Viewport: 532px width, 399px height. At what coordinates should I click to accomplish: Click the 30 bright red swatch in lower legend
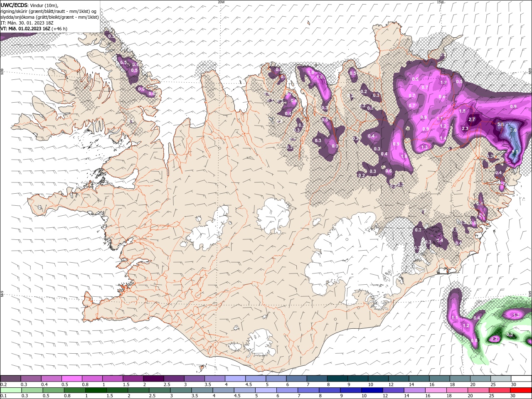[x=521, y=390]
